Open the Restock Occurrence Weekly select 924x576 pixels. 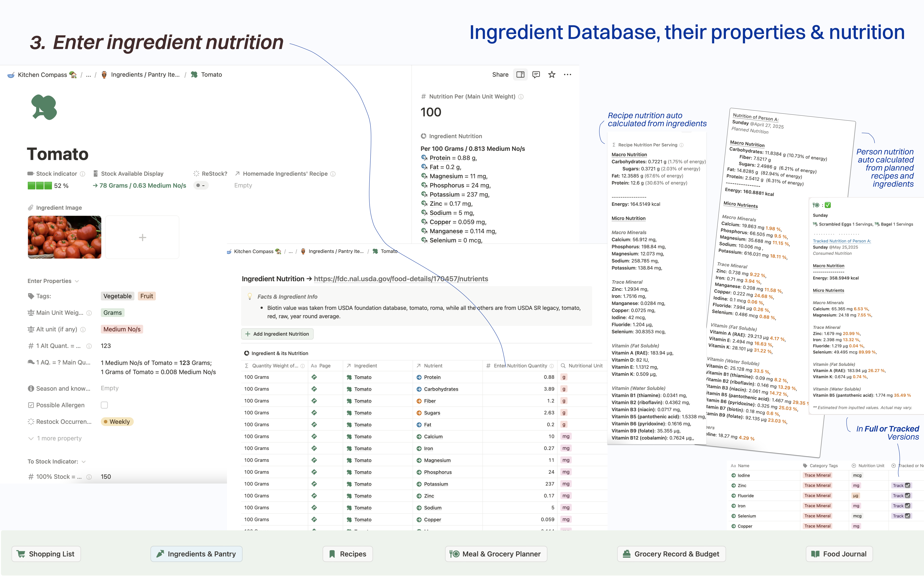[117, 422]
